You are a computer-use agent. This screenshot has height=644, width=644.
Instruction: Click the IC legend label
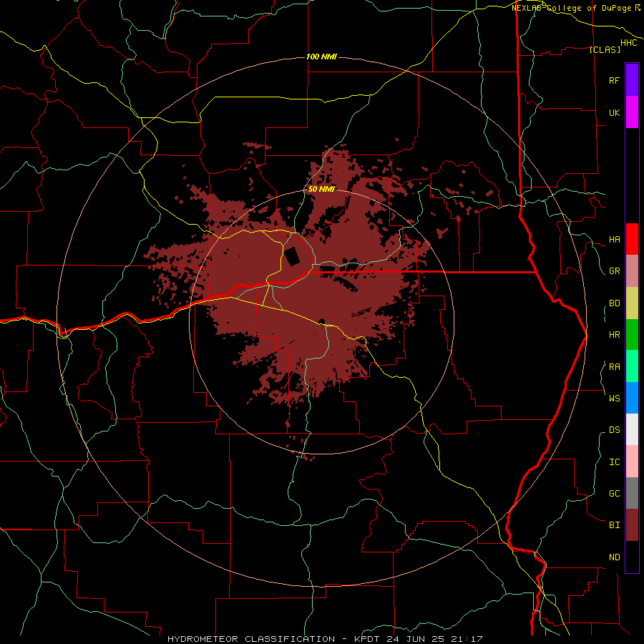[x=614, y=462]
